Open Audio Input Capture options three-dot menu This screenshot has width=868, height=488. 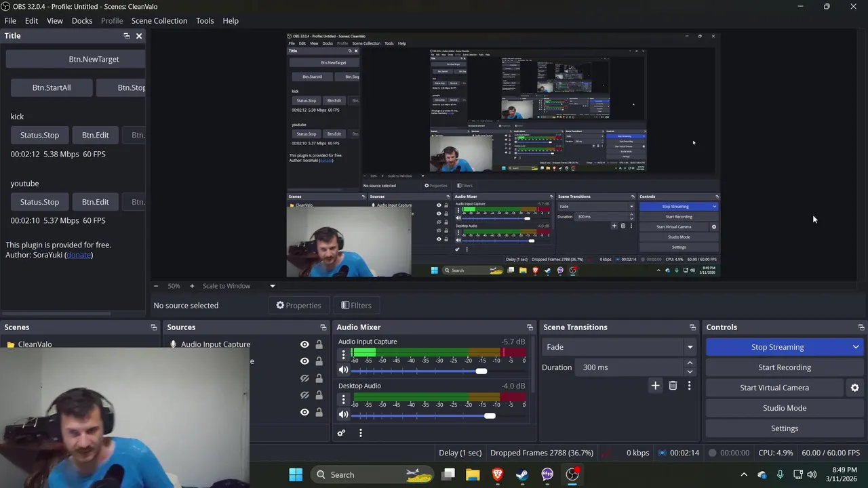343,354
